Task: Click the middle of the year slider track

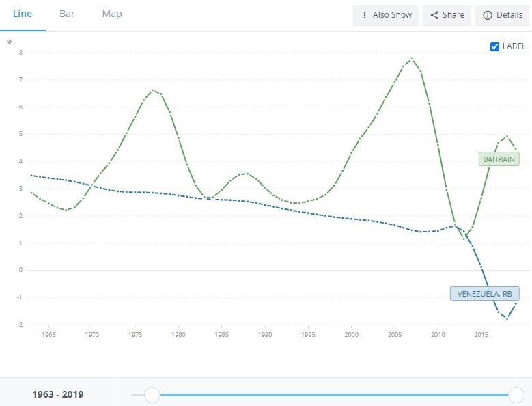Action: (x=335, y=394)
